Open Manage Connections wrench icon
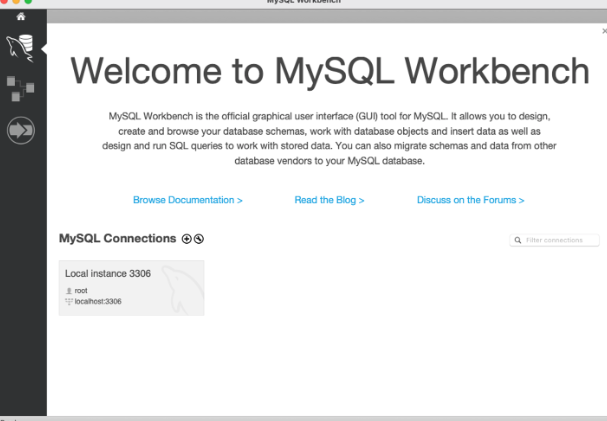 (199, 239)
